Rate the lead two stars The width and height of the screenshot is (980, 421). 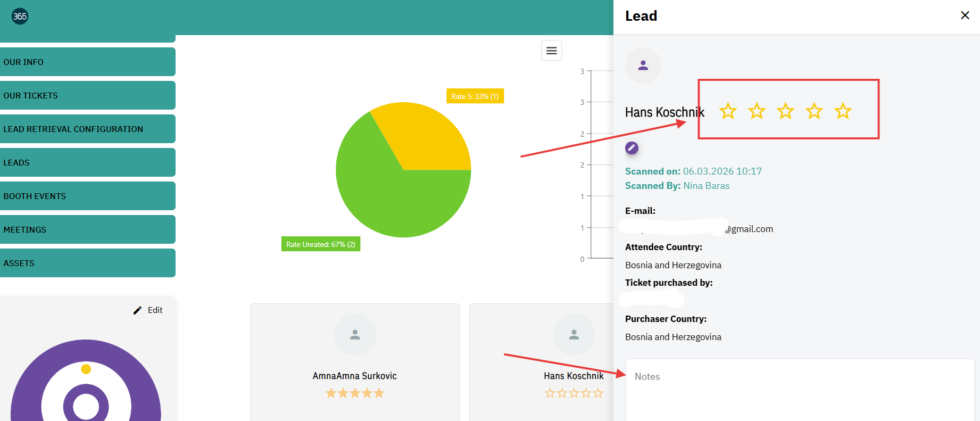pyautogui.click(x=757, y=111)
